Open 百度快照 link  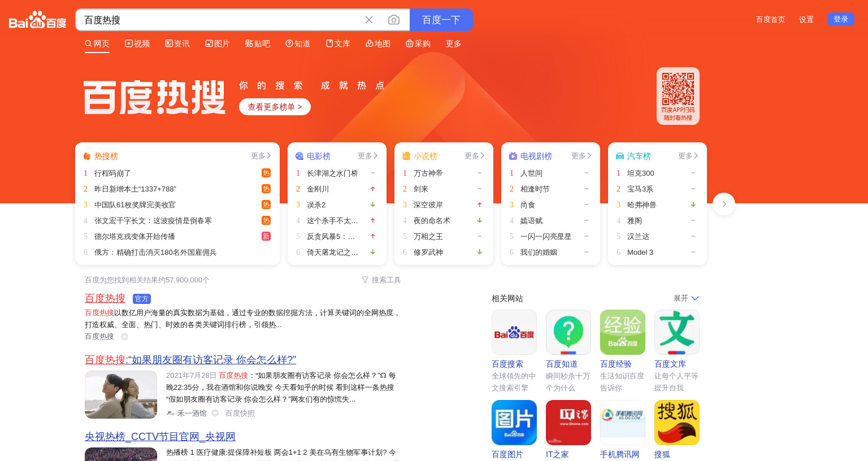[240, 414]
